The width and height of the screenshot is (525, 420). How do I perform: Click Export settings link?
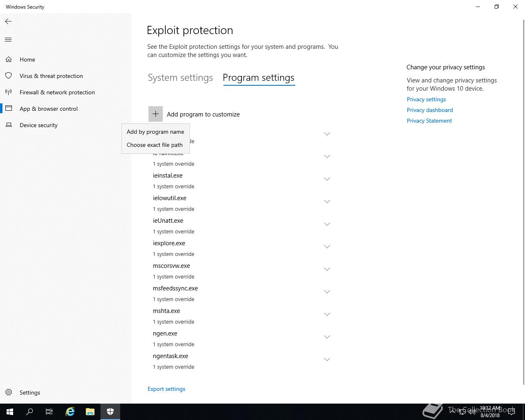coord(166,389)
